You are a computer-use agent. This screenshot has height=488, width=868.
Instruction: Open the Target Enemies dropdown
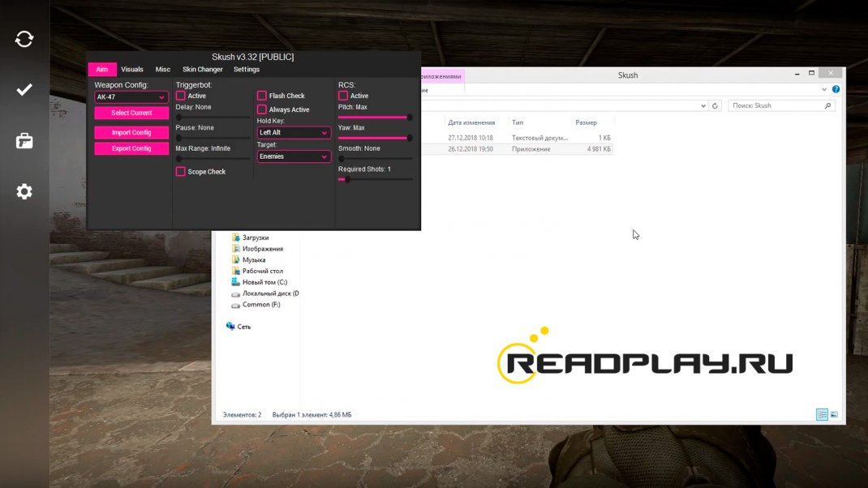click(x=294, y=156)
